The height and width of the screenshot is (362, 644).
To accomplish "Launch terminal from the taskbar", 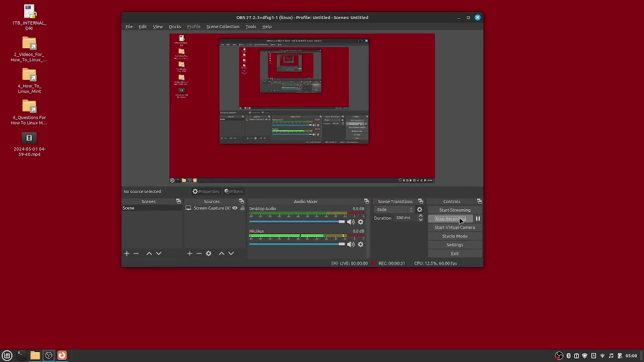I will click(21, 355).
